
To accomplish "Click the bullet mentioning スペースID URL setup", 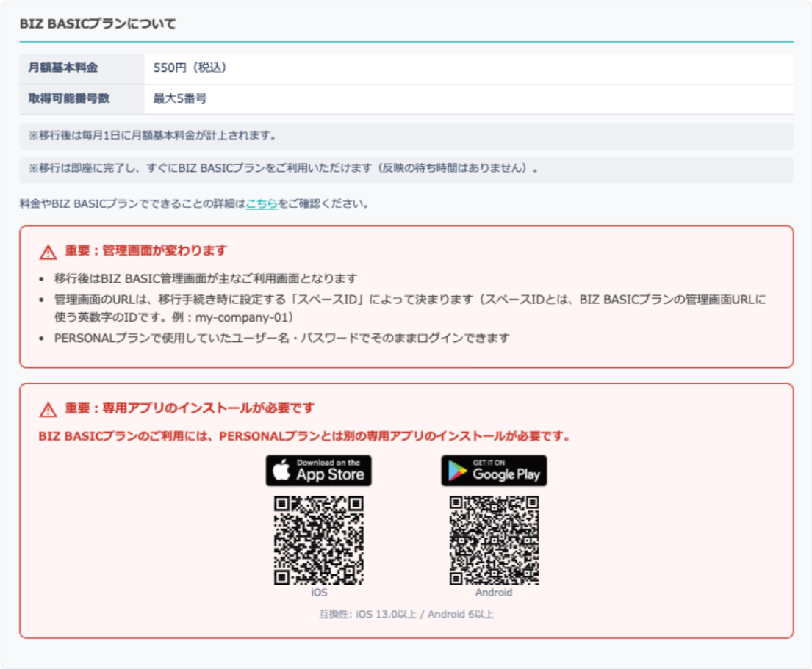I will tap(412, 308).
